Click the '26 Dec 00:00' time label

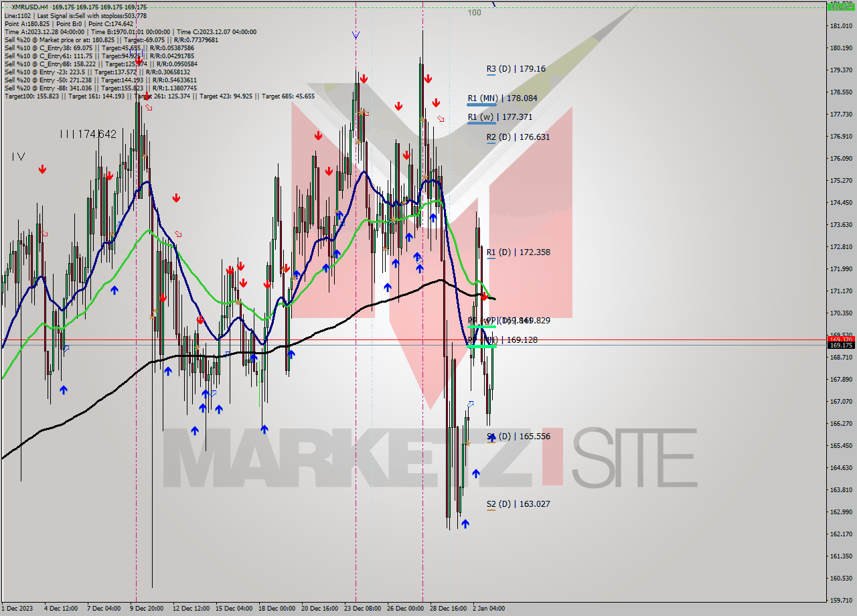405,609
